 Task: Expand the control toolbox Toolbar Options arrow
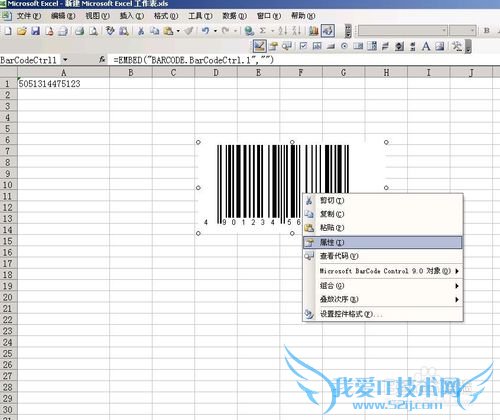[x=468, y=46]
